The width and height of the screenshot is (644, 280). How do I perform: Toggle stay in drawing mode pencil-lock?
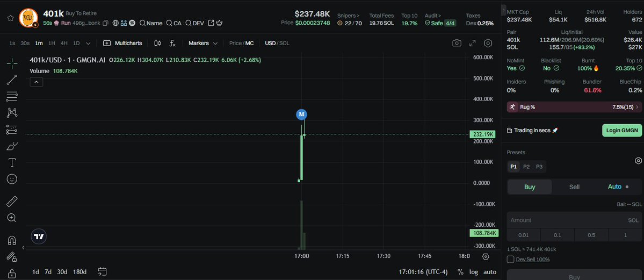click(12, 257)
